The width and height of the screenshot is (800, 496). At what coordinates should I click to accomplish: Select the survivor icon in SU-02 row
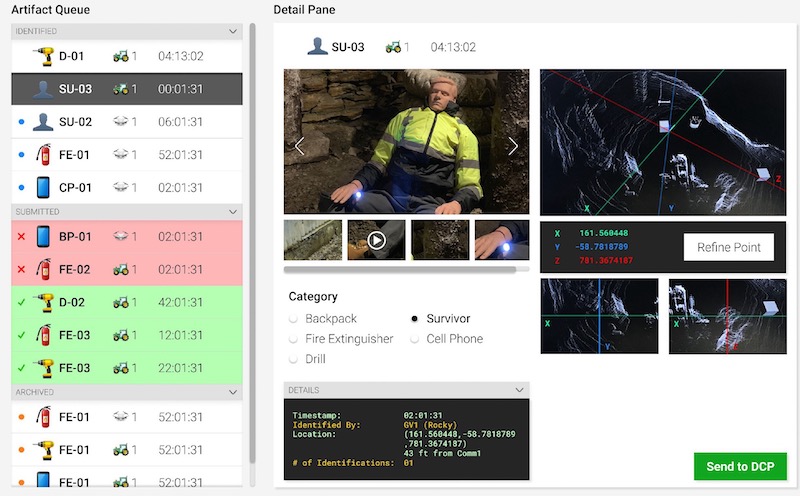click(x=43, y=122)
